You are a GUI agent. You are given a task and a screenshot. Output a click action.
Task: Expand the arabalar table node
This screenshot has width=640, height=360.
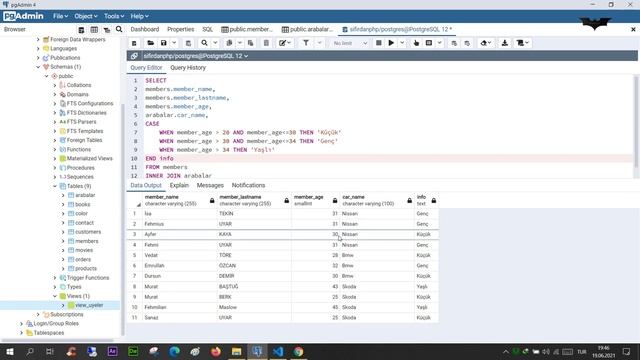[x=63, y=195]
